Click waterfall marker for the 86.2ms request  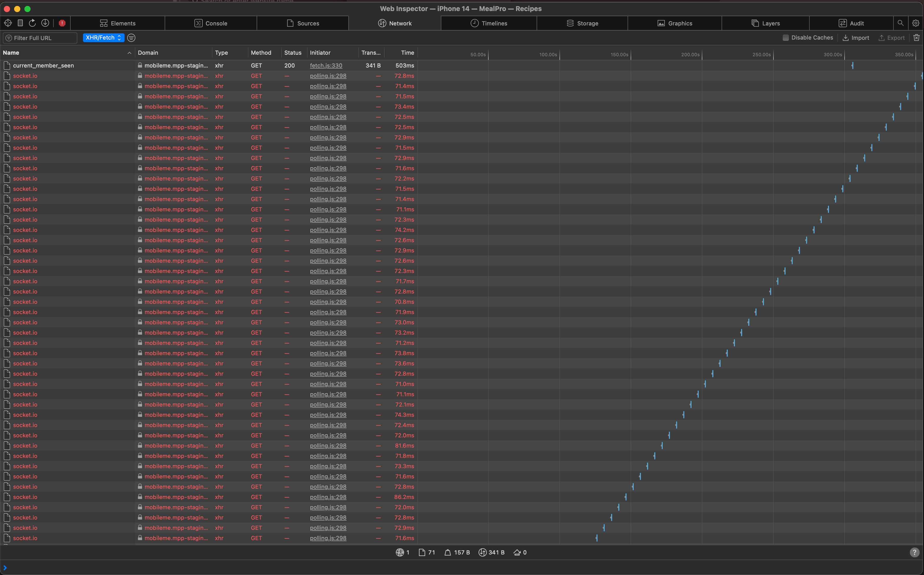tap(626, 497)
